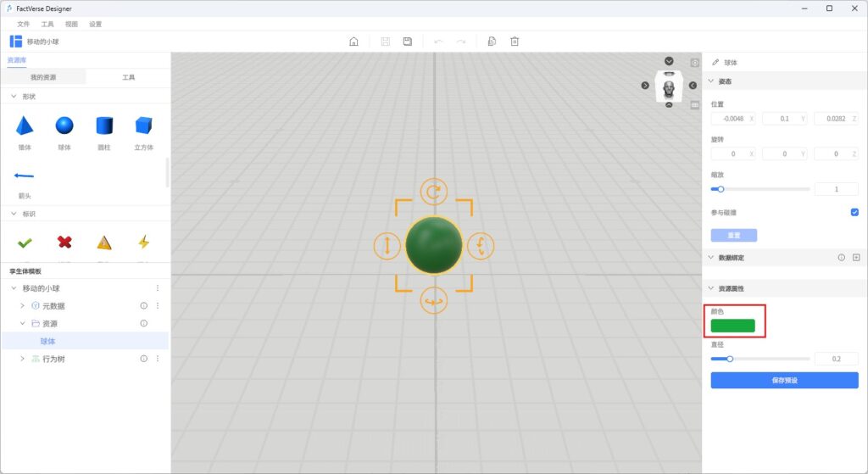Image resolution: width=868 pixels, height=474 pixels.
Task: Collapse the 姿态 section
Action: [711, 81]
